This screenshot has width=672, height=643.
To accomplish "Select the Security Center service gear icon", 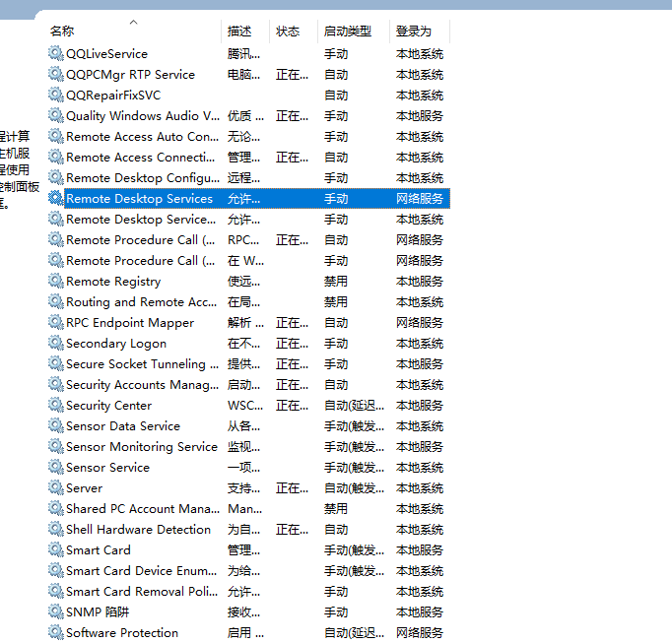I will coord(55,406).
